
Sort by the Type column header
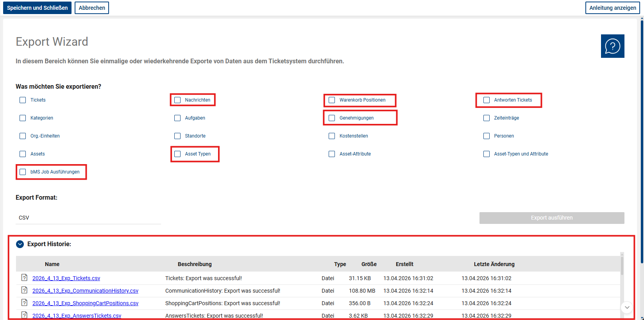click(340, 264)
